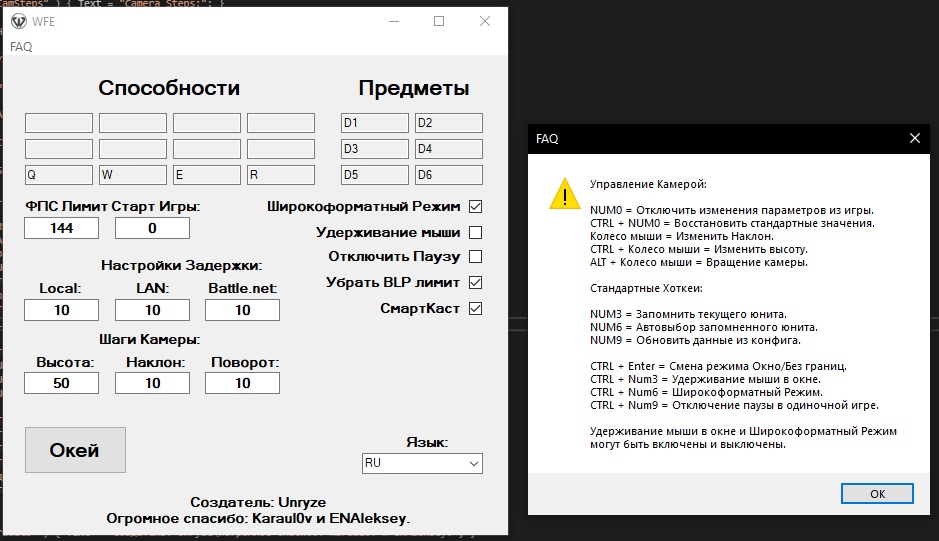Click the D5 item hotkey field
Screen dimensions: 939x541
(x=375, y=175)
